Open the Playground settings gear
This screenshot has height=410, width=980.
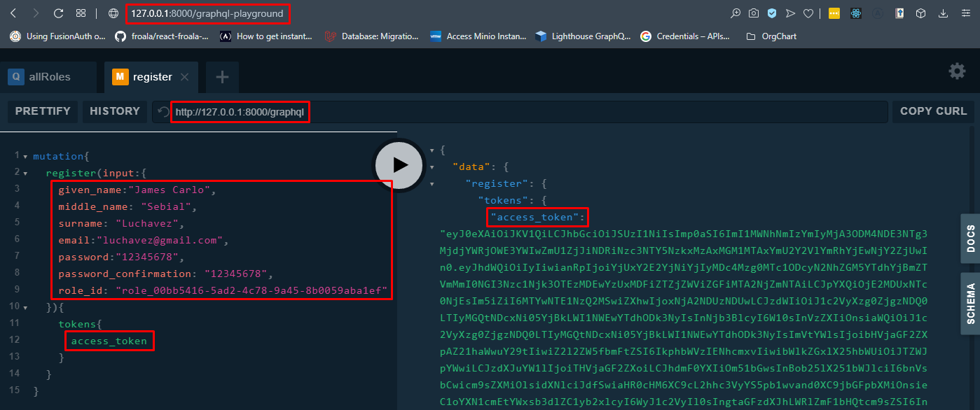click(957, 71)
